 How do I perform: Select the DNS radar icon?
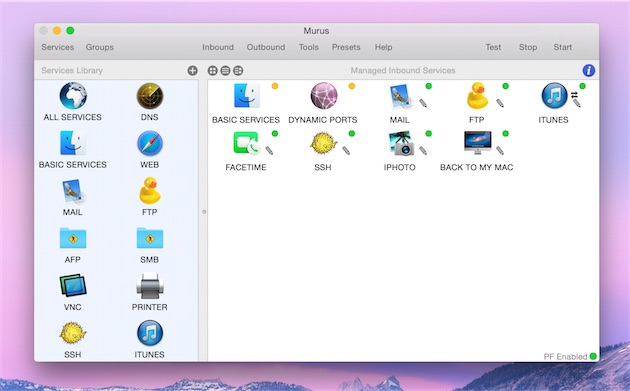tap(149, 96)
